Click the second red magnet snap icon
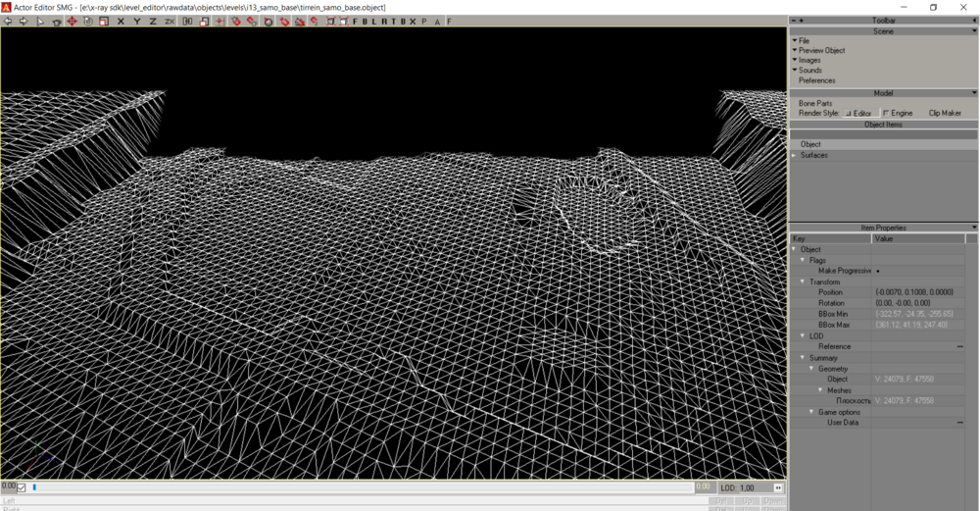 (x=252, y=22)
